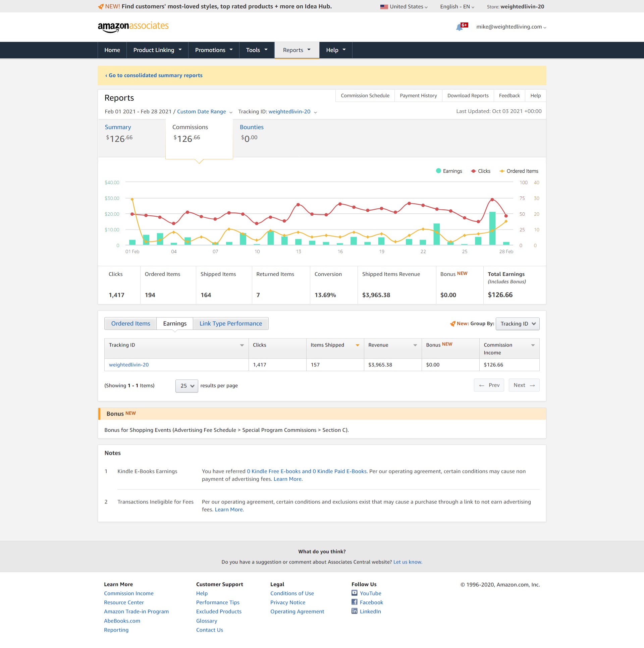
Task: Open Amazon Trade-in Program link
Action: (136, 611)
